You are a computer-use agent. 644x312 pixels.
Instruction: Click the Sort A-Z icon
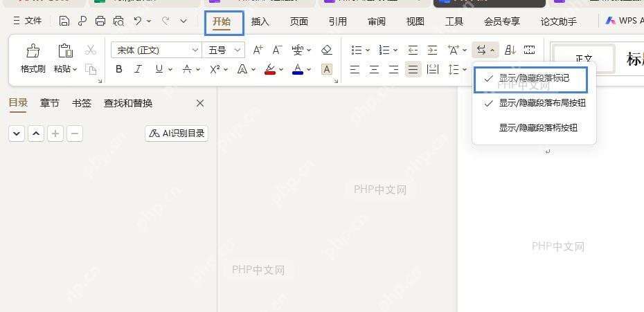(x=510, y=50)
